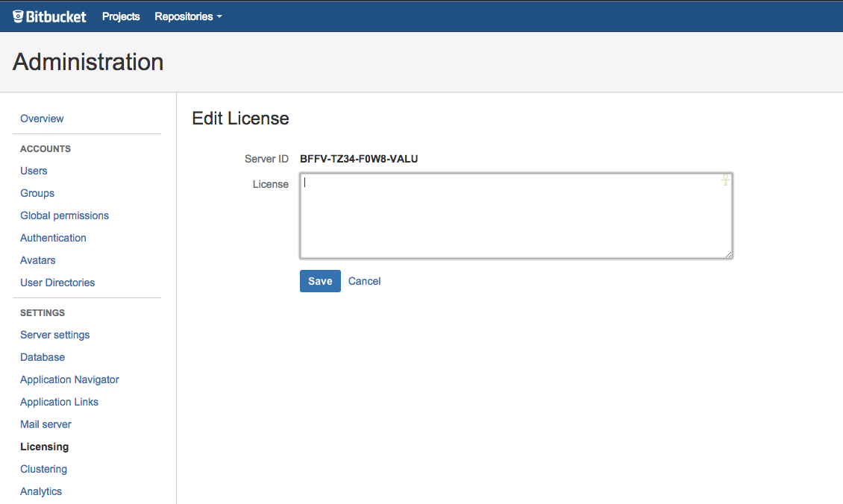Screen dimensions: 843x504
Task: Open User Directories in sidebar
Action: coord(57,283)
